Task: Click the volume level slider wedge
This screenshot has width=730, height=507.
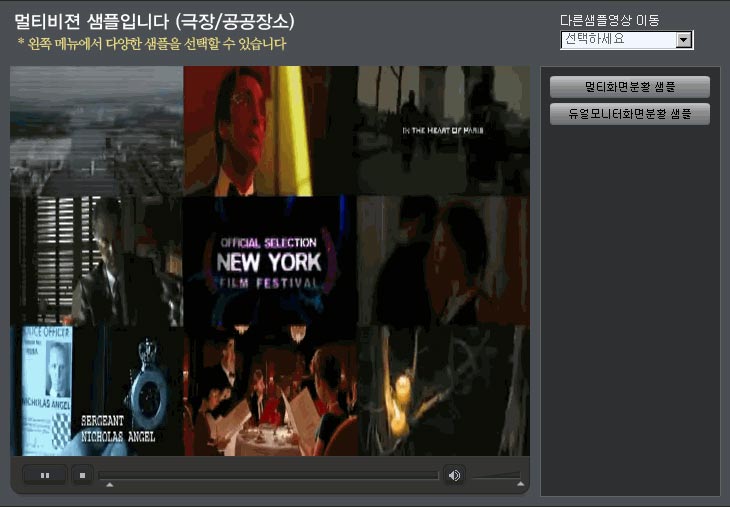Action: (x=497, y=474)
